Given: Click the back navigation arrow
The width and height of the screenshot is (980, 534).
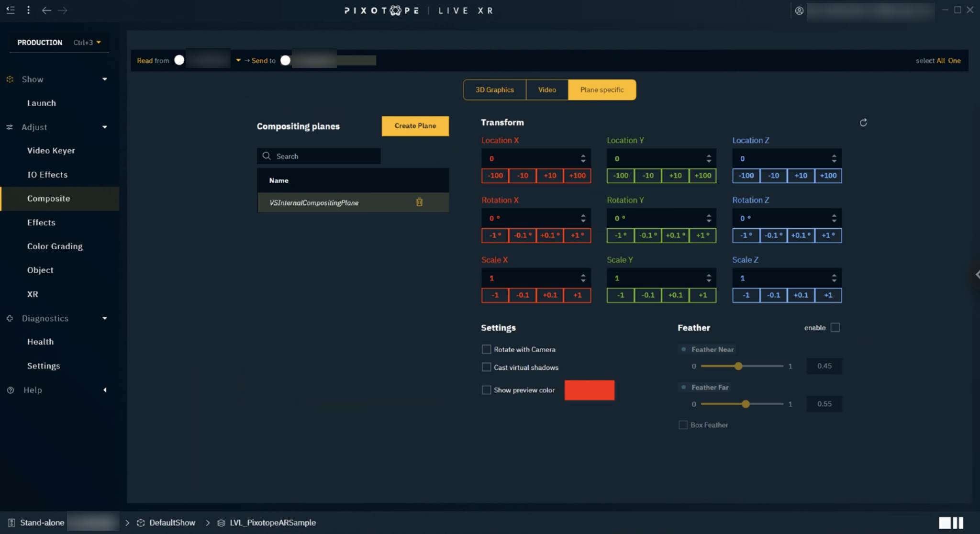Looking at the screenshot, I should 46,11.
